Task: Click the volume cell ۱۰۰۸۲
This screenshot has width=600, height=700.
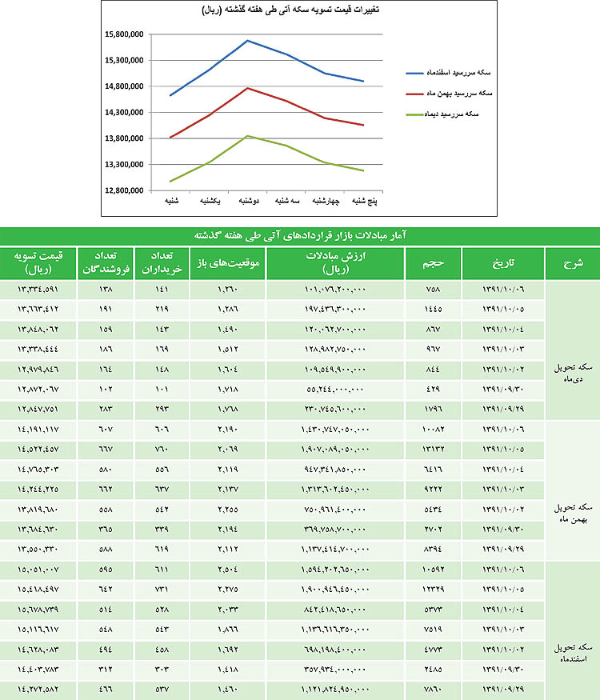Action: click(433, 430)
